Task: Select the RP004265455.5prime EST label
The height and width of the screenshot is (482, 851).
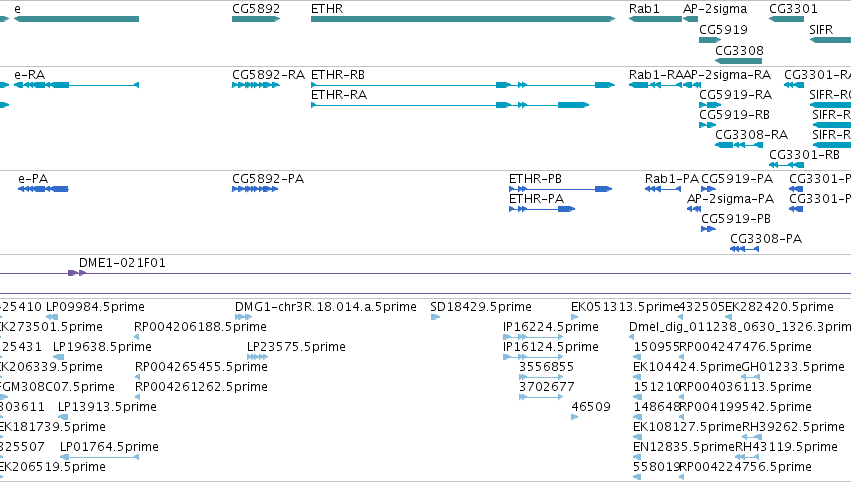Action: coord(201,367)
